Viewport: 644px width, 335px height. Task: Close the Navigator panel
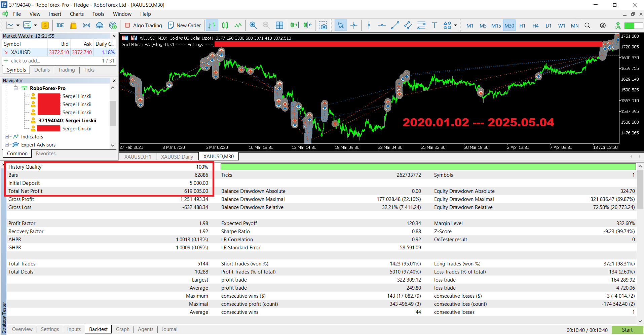114,81
